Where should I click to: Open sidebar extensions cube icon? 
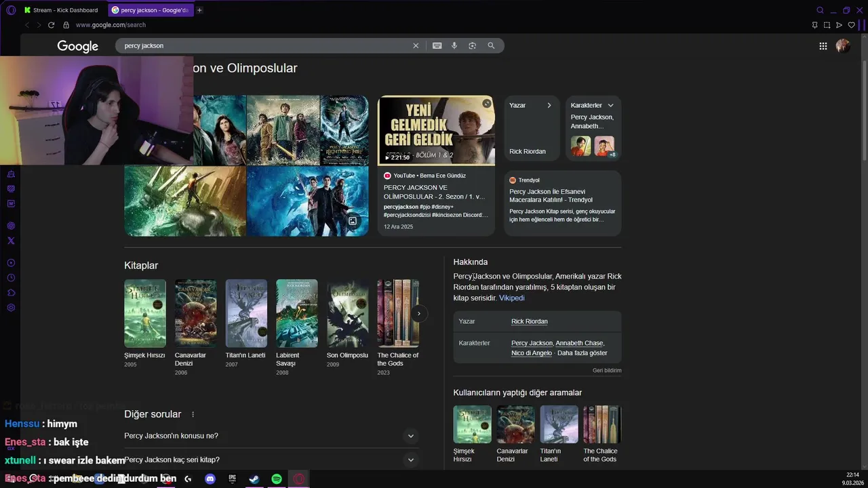click(x=11, y=293)
